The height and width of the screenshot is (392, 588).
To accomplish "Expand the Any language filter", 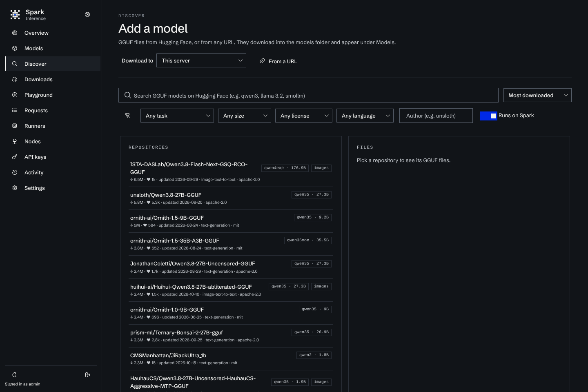I will point(365,116).
